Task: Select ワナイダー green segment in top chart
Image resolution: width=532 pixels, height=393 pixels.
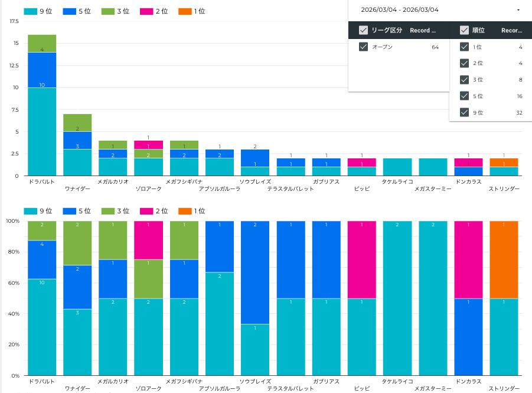Action: pyautogui.click(x=77, y=122)
